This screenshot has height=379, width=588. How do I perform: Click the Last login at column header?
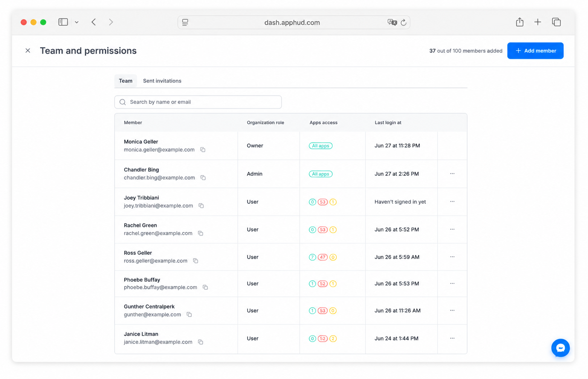click(x=388, y=123)
